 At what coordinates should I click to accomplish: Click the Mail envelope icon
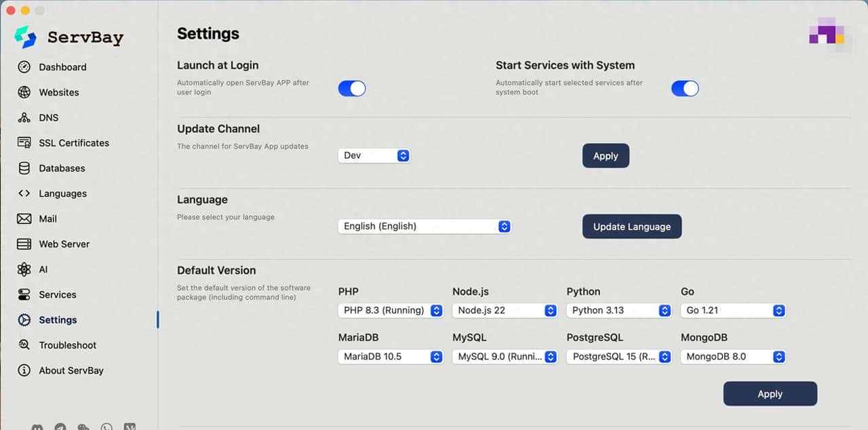coord(24,219)
